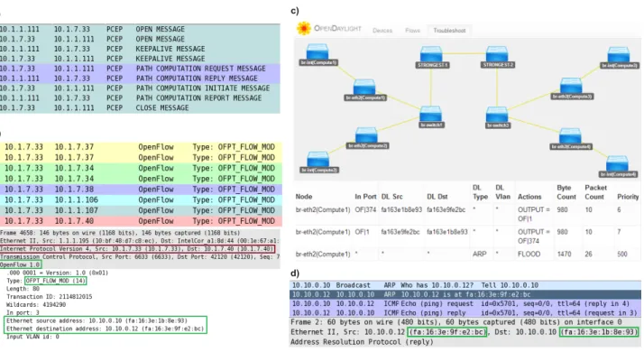Click the Type: OFPT_FLOW_MOD (14) field
Viewport: 644px width, 352px height.
click(x=46, y=281)
